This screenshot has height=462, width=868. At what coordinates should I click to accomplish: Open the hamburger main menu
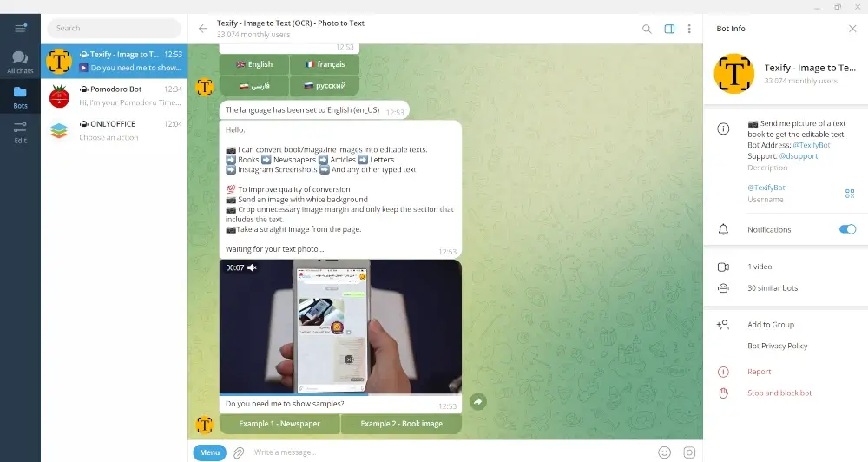click(21, 28)
